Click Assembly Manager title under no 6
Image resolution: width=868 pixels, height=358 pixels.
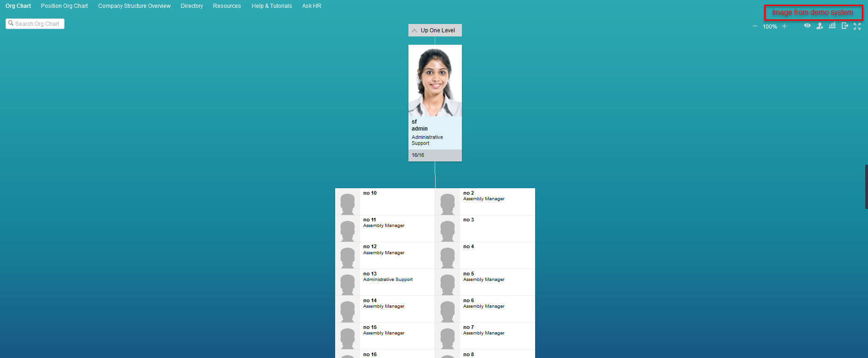click(484, 306)
